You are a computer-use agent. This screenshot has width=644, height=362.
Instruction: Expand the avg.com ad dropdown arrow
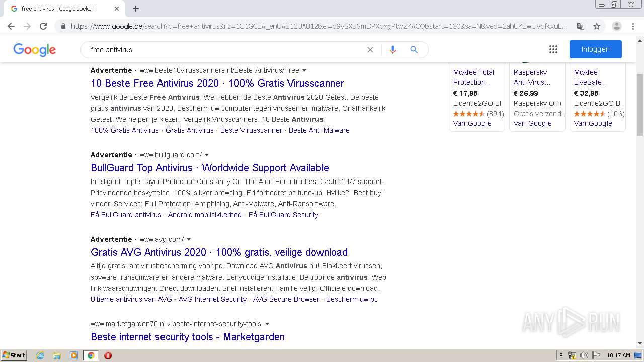[x=189, y=240]
